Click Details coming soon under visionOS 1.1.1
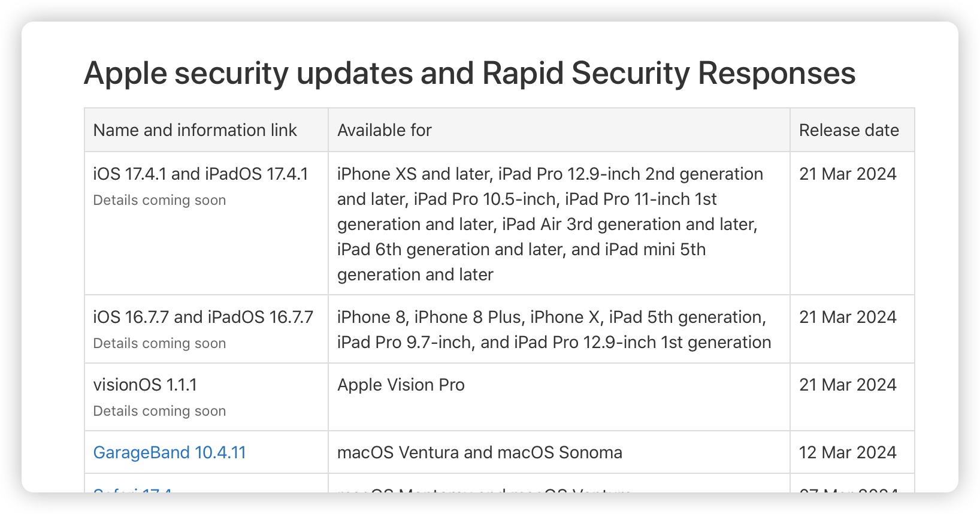This screenshot has height=514, width=980. pyautogui.click(x=159, y=411)
